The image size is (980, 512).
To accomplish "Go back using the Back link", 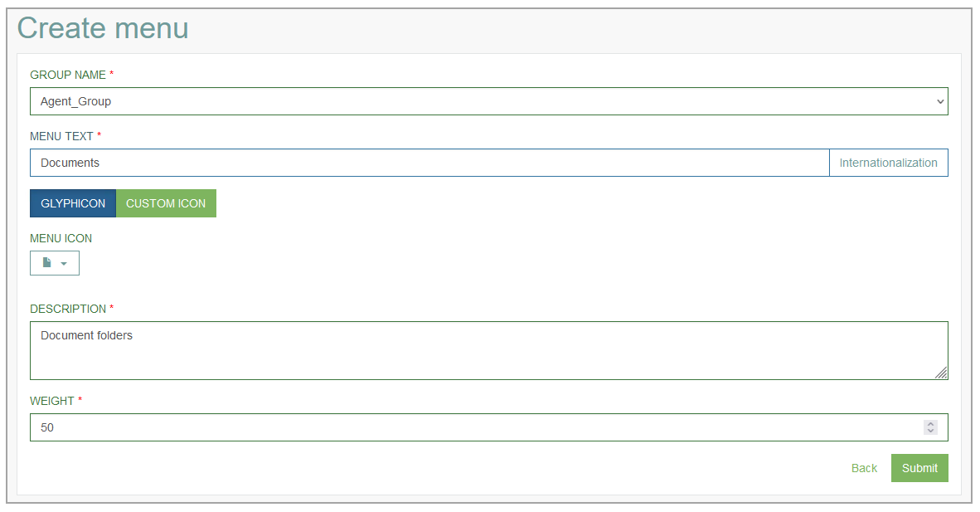I will [865, 468].
